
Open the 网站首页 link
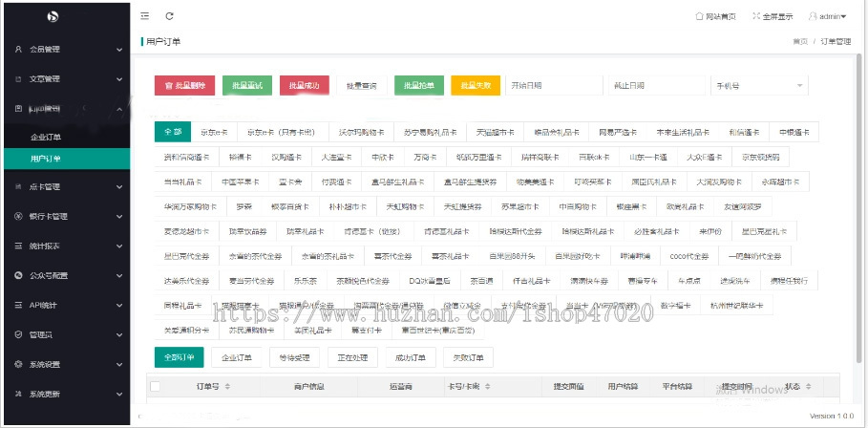[x=716, y=16]
